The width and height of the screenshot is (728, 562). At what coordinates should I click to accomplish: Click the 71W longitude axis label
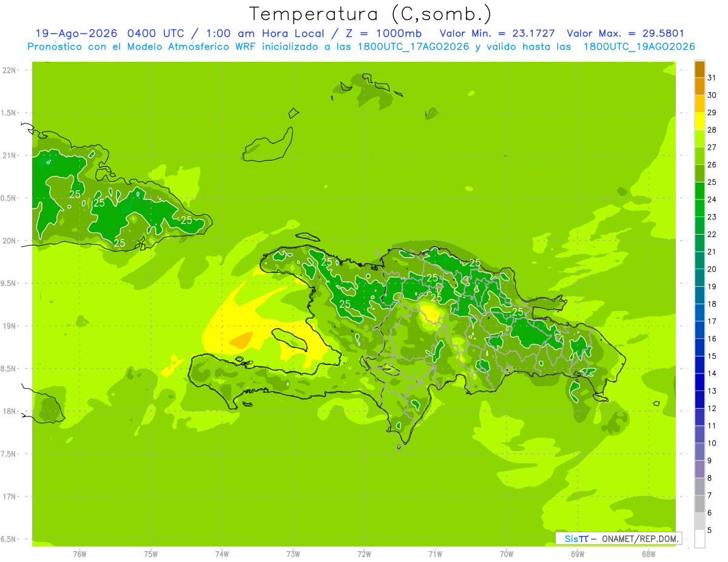point(435,554)
